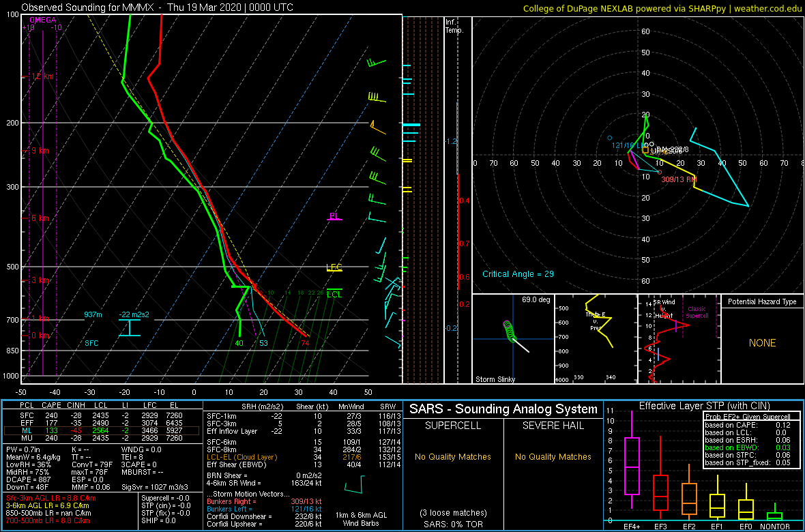Click the red 'Sfc-3km AGL LR' line

[x=51, y=498]
